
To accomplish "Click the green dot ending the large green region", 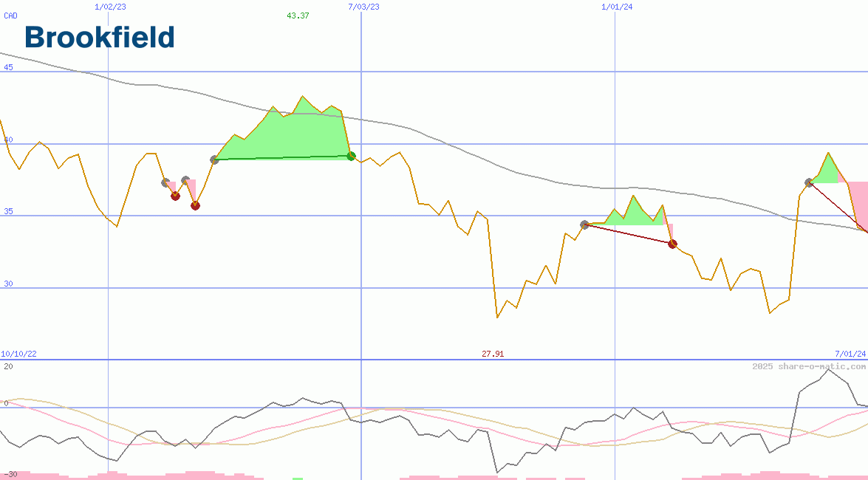I will click(x=352, y=156).
